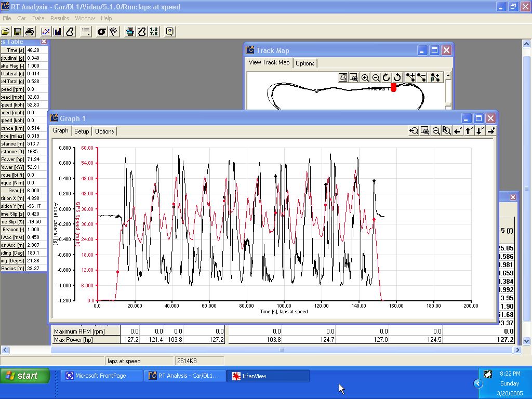Image resolution: width=532 pixels, height=399 pixels.
Task: Select the Options tab in Track Map
Action: [305, 63]
